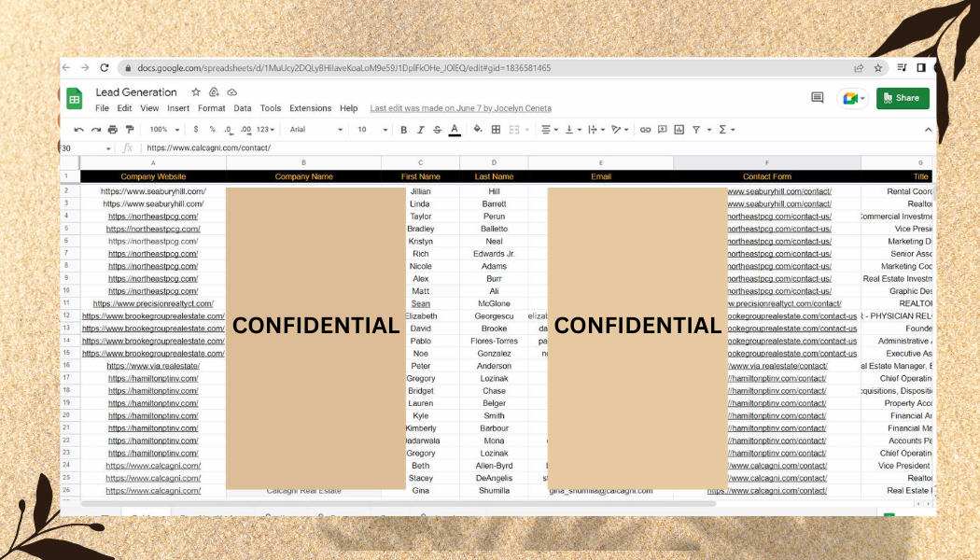Open more number formats dropdown
Viewport: 980px width, 560px height.
coord(266,130)
